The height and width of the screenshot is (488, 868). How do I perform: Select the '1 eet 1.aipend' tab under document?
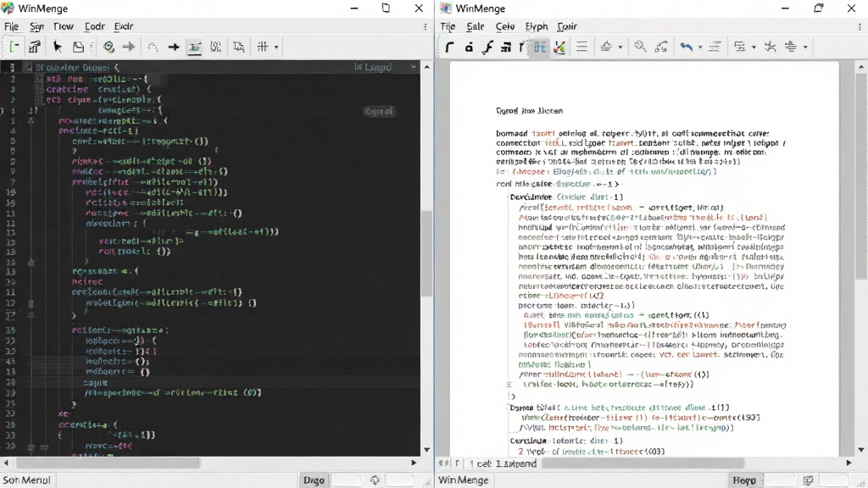(503, 463)
